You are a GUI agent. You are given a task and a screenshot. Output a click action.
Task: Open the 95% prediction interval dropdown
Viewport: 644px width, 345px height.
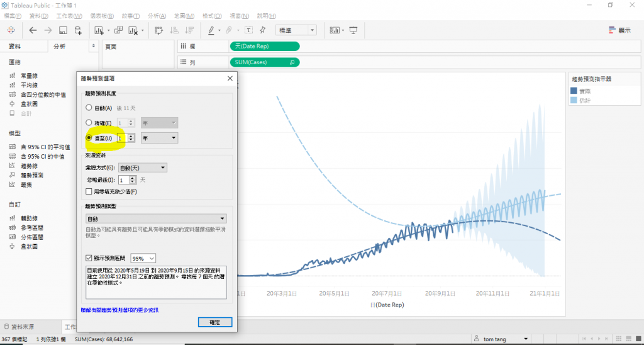[x=143, y=258]
